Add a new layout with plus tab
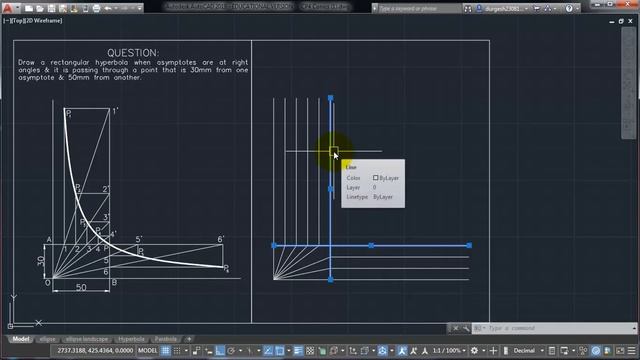Image resolution: width=640 pixels, height=360 pixels. [x=189, y=339]
